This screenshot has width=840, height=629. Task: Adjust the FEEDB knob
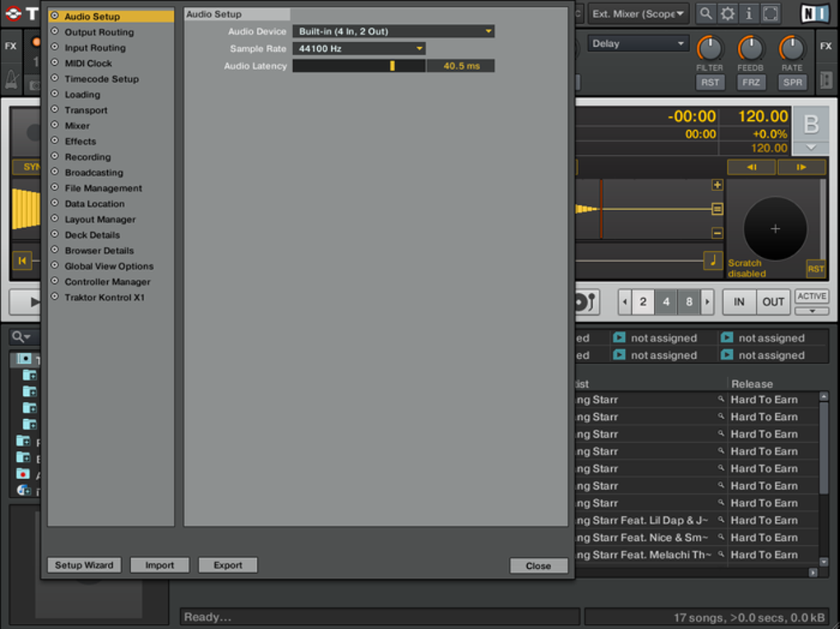point(750,49)
